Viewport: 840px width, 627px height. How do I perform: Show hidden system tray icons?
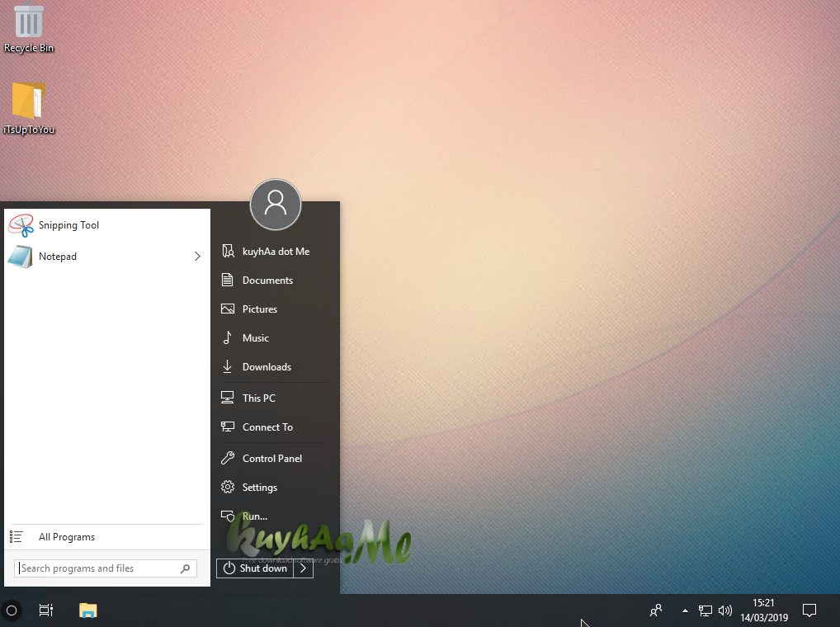coord(685,610)
